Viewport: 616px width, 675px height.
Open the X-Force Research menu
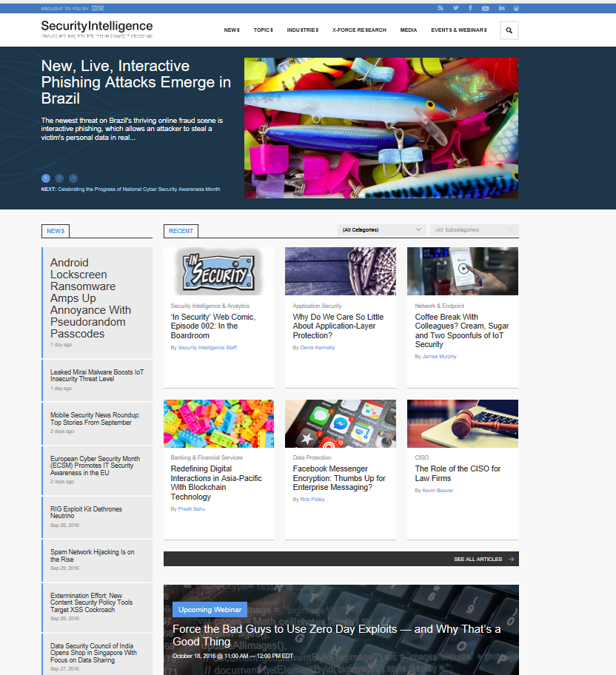pos(359,30)
